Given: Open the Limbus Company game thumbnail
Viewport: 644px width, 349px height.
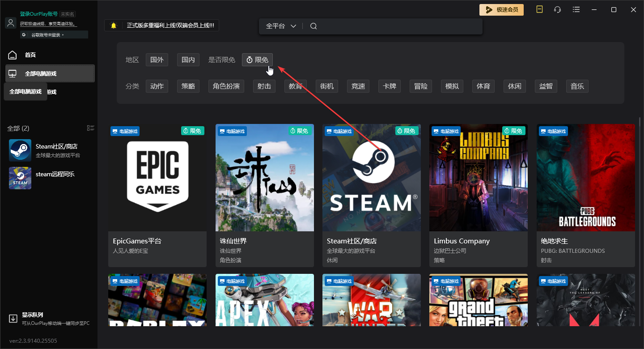Looking at the screenshot, I should point(479,178).
